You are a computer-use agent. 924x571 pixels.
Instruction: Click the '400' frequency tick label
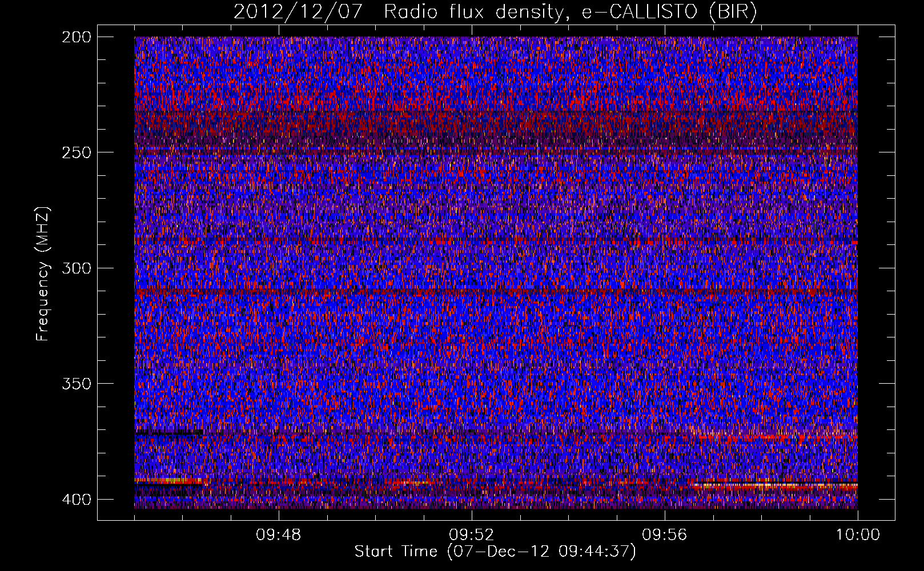(76, 499)
